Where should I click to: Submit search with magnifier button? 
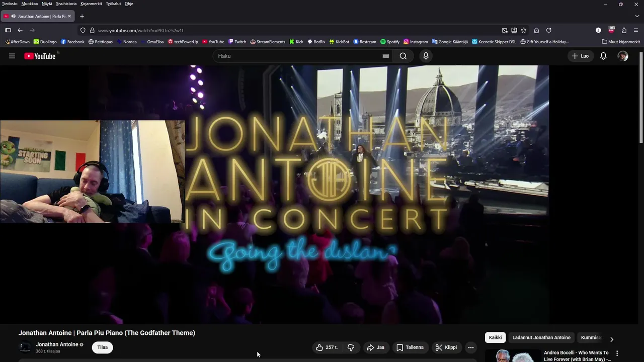point(403,56)
